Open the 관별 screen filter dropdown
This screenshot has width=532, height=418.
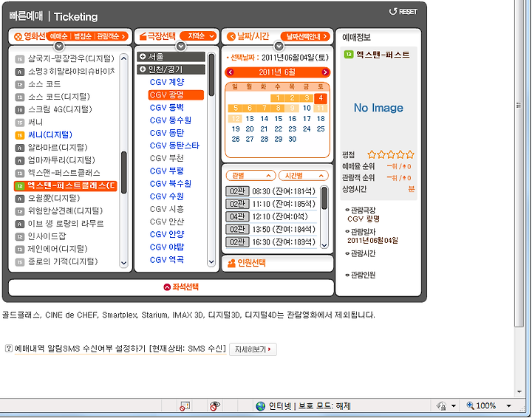(x=250, y=176)
